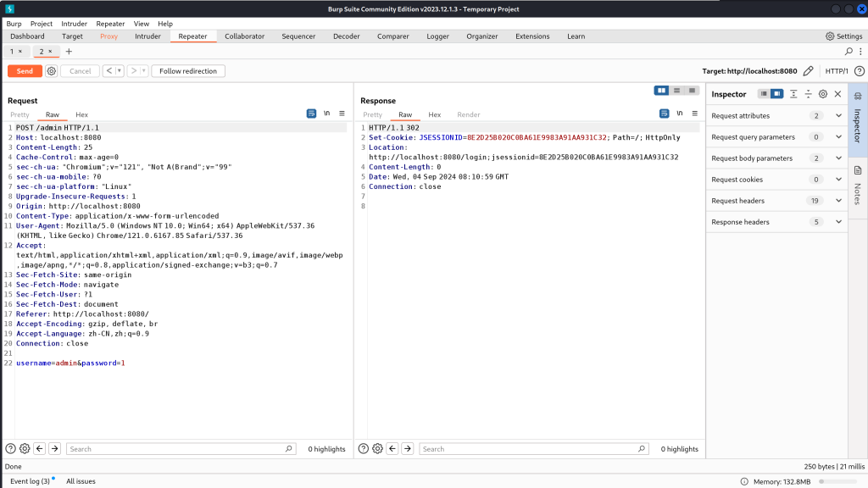Open the Intruder menu in menu bar
This screenshot has height=488, width=868.
click(75, 24)
